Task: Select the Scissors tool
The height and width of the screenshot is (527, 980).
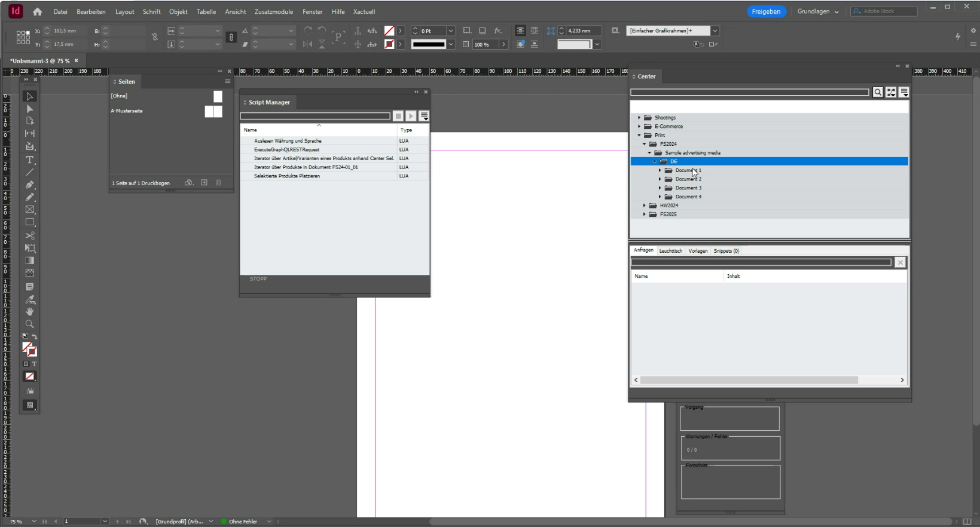Action: click(29, 235)
